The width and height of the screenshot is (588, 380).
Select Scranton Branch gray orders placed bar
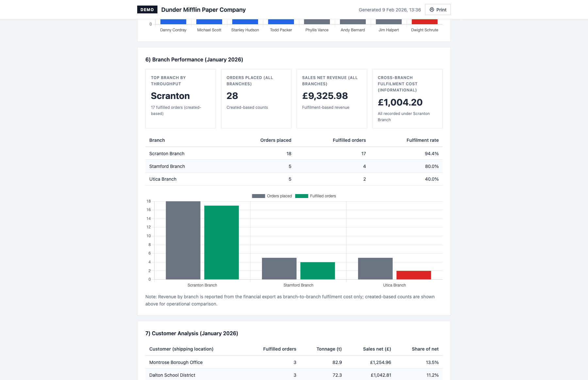click(x=183, y=240)
